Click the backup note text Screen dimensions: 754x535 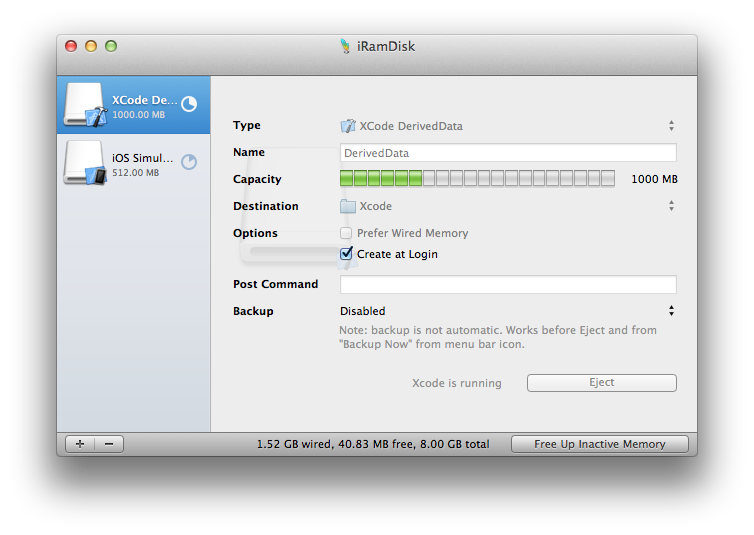pyautogui.click(x=498, y=337)
